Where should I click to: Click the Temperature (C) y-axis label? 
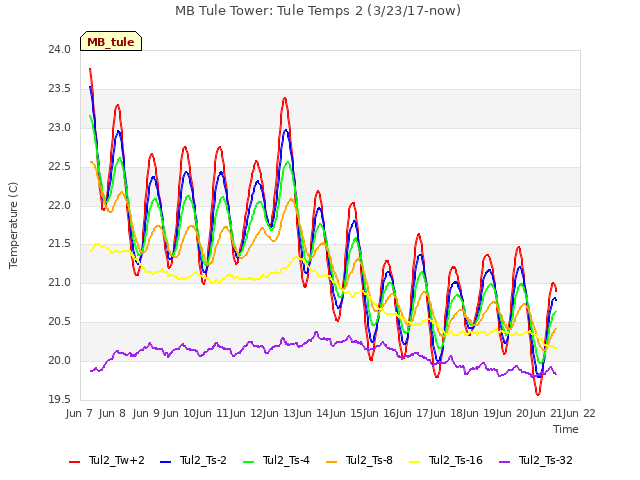[13, 225]
